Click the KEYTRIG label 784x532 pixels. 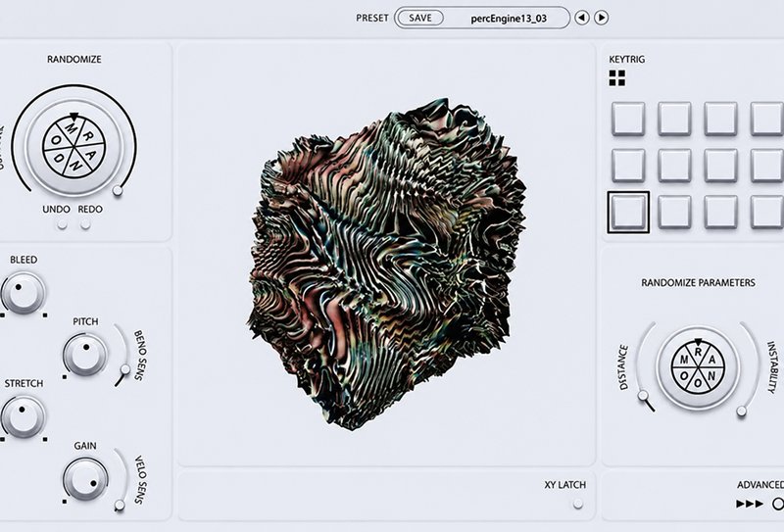click(626, 59)
